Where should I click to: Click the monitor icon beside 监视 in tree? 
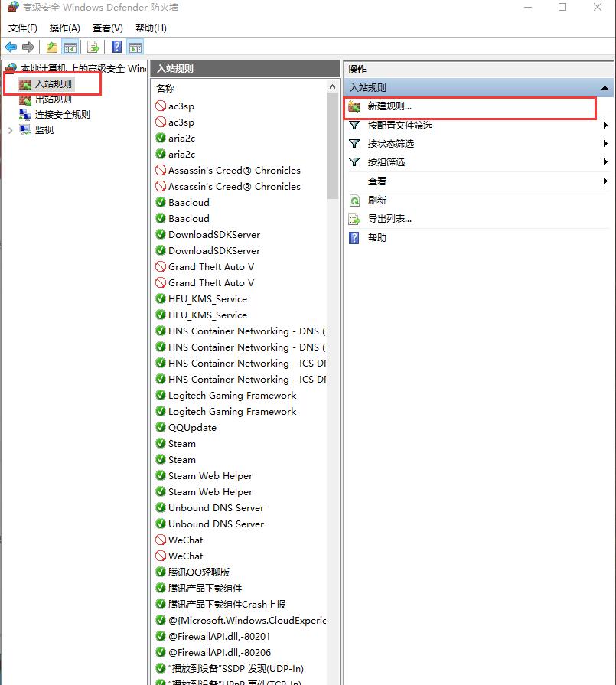tap(25, 130)
